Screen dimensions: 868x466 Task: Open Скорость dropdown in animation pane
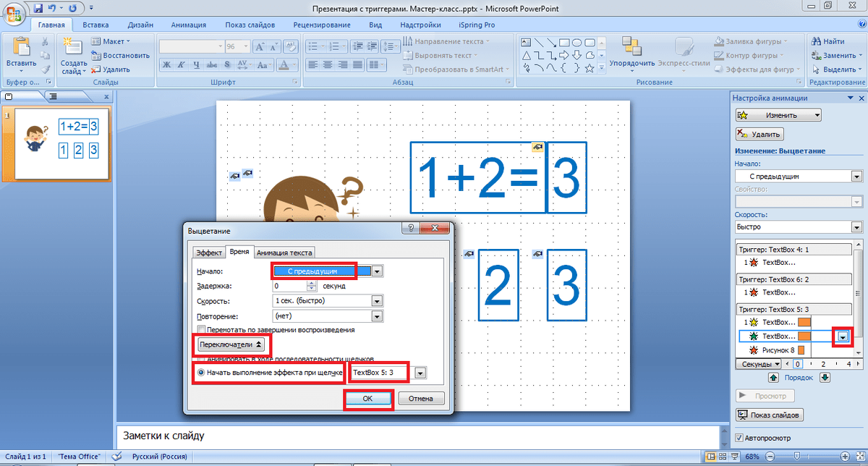coord(856,226)
